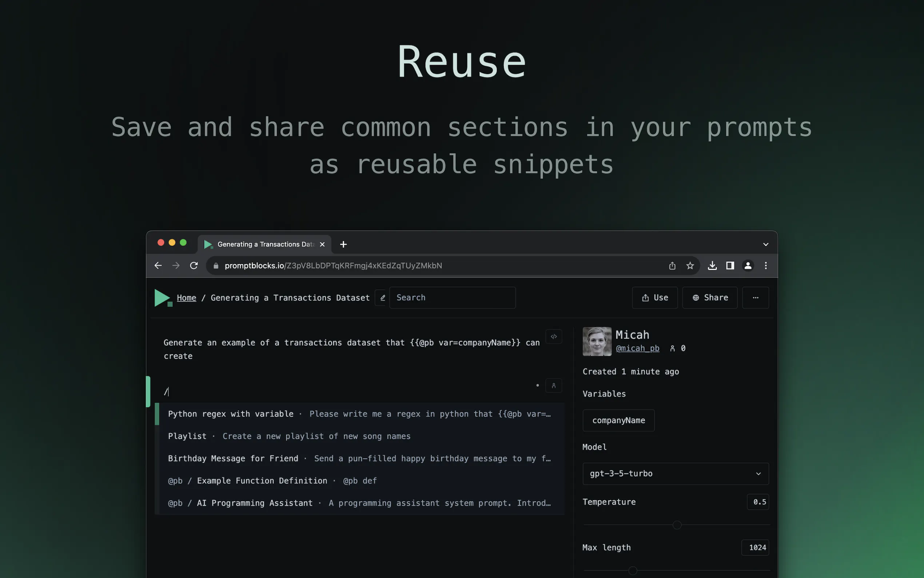Click the user role icon on the active block

[553, 386]
